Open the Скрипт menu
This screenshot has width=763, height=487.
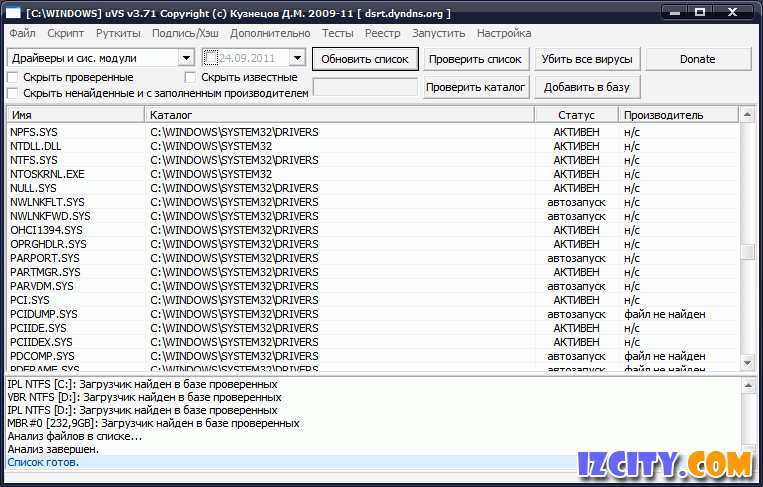click(66, 34)
